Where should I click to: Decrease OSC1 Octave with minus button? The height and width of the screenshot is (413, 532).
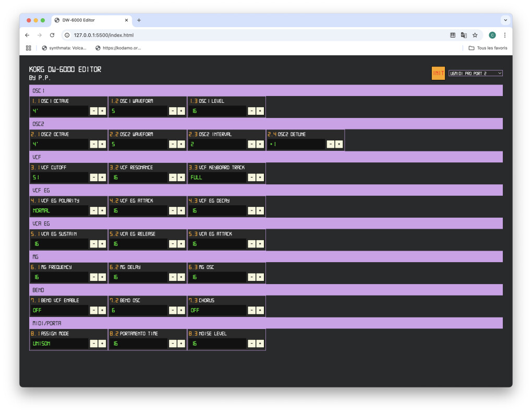94,111
